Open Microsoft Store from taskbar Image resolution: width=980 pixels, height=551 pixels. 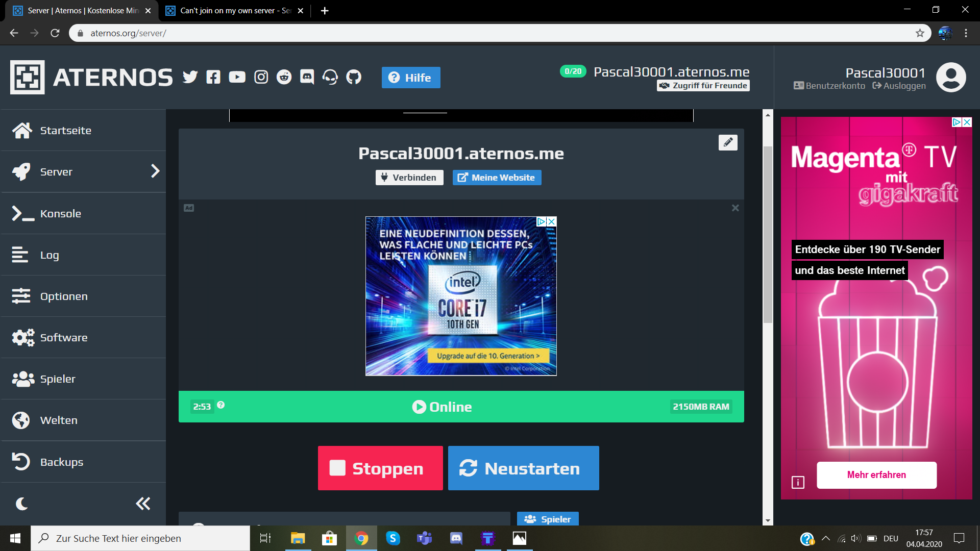coord(329,538)
